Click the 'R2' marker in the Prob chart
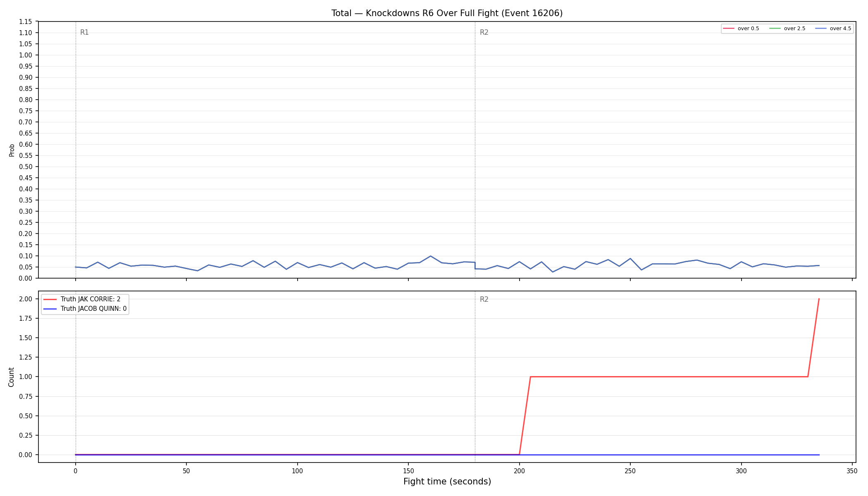868x496 pixels. pyautogui.click(x=484, y=33)
